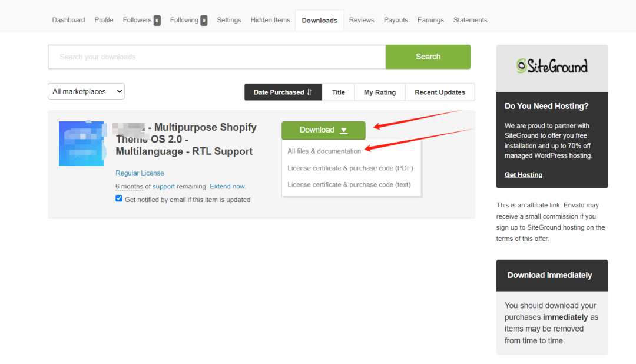Focus the Search your downloads field
636x364 pixels.
pyautogui.click(x=217, y=57)
